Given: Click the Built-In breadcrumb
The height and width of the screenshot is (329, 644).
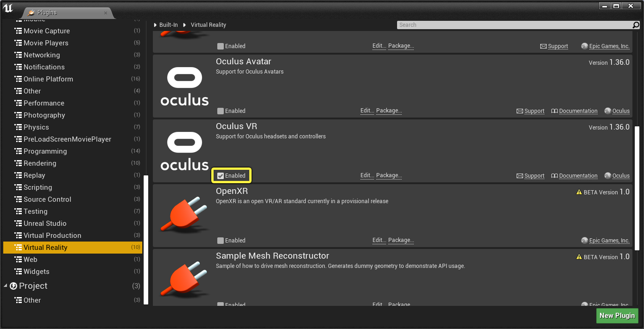Looking at the screenshot, I should (169, 25).
